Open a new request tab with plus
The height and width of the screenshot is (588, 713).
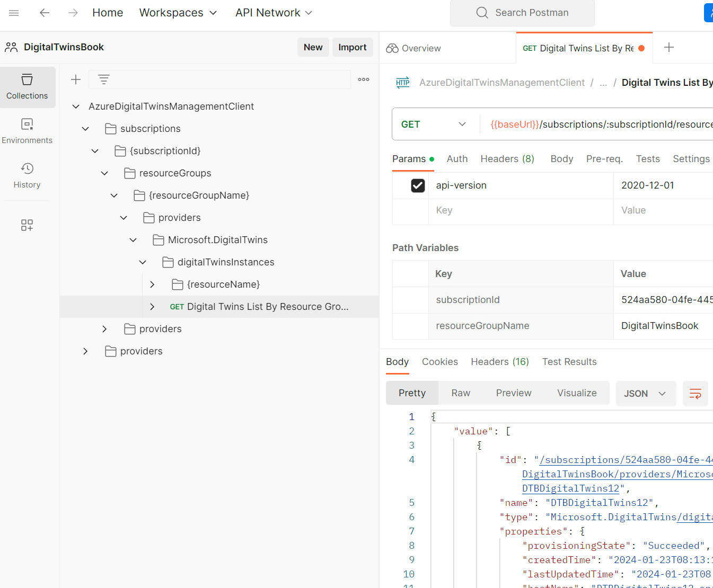coord(669,47)
